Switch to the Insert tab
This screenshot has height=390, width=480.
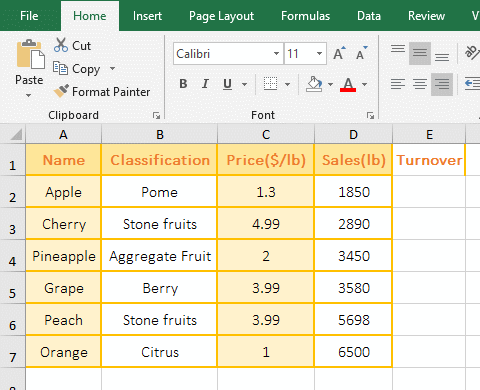[147, 16]
